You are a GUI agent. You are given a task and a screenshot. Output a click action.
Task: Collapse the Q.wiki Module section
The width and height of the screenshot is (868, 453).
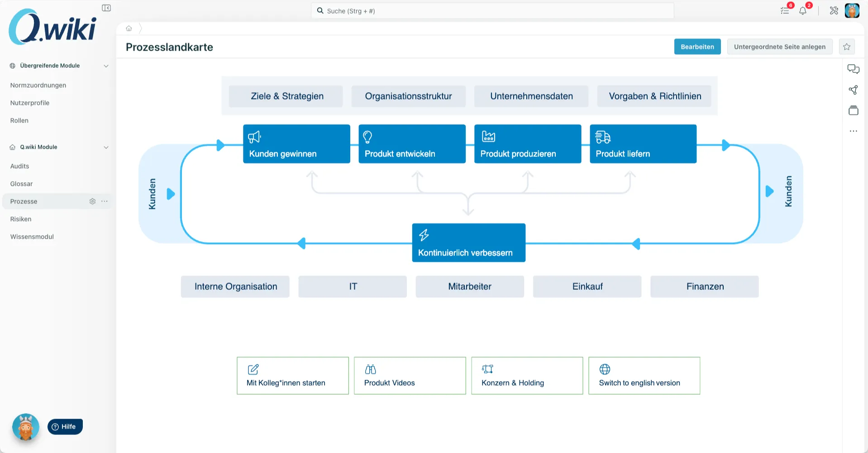[106, 147]
